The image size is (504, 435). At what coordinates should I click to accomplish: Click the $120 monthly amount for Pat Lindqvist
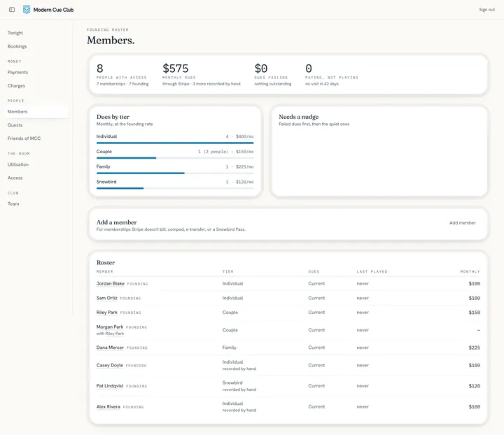click(475, 386)
